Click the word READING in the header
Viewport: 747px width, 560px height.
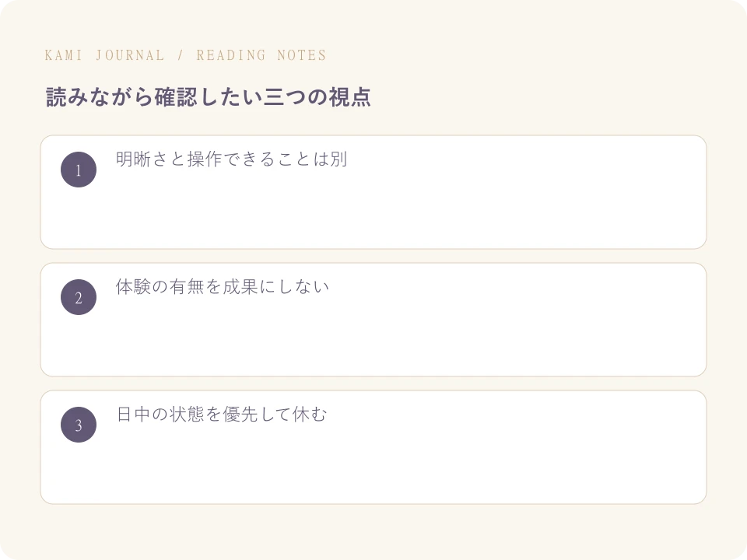point(231,55)
